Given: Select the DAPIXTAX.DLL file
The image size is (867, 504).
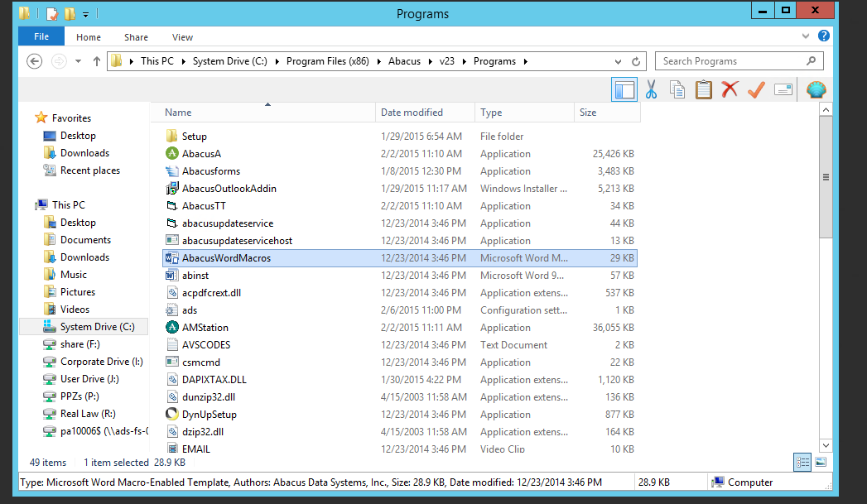Looking at the screenshot, I should point(400,380).
